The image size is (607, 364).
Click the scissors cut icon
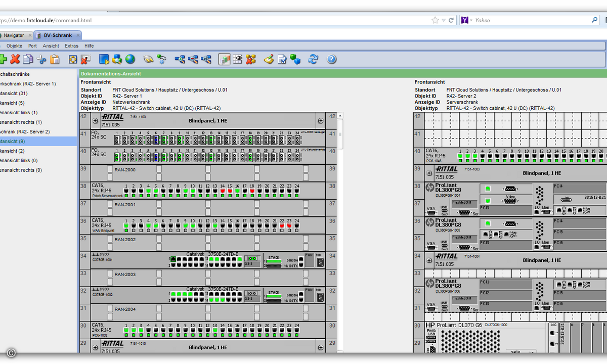pos(41,59)
